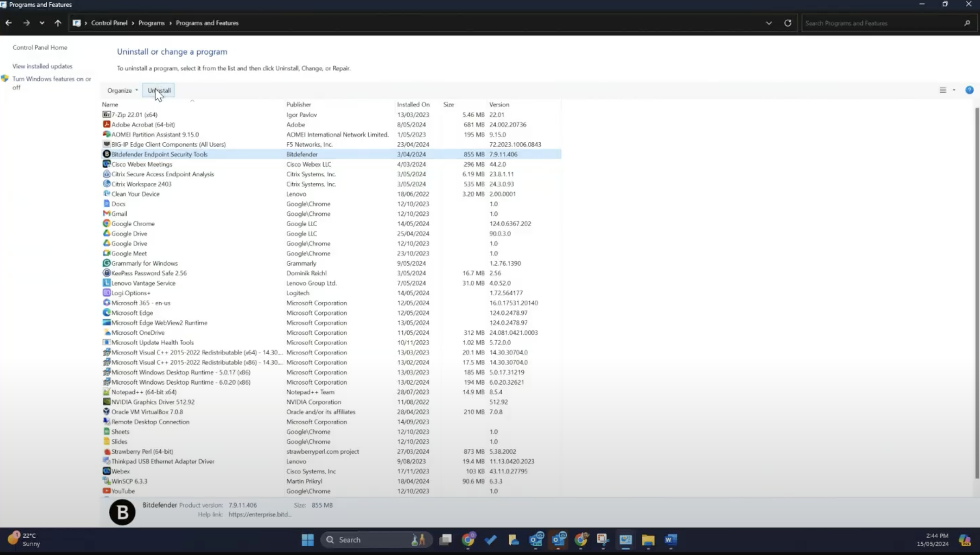Sort the list by Installed On column
980x555 pixels.
click(x=413, y=104)
